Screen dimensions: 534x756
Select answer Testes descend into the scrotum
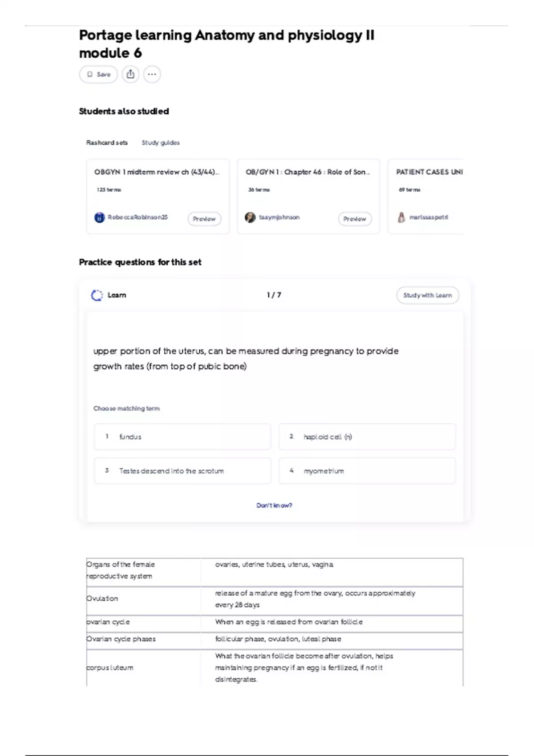(x=182, y=470)
